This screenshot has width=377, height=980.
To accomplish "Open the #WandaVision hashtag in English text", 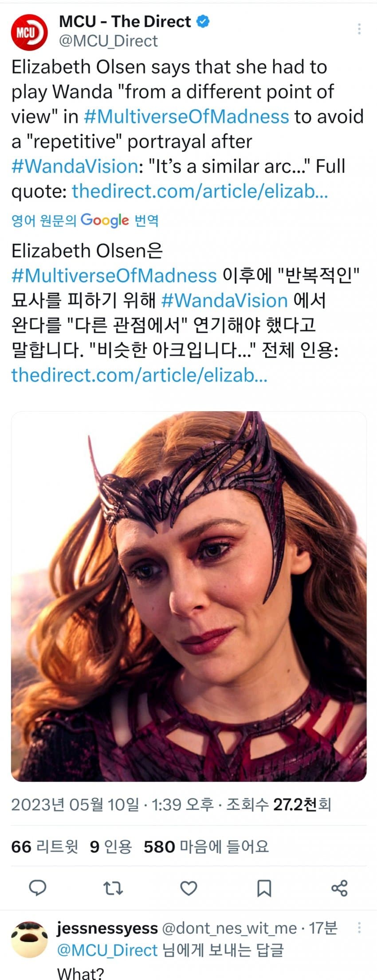I will (x=75, y=166).
